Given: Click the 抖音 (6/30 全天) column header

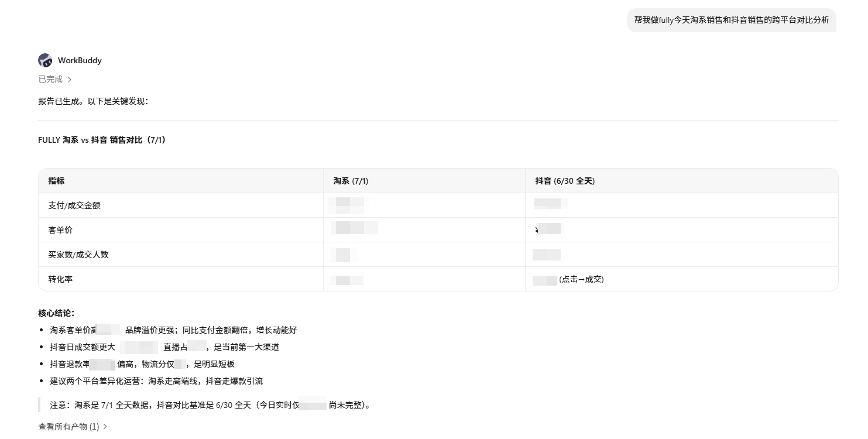Looking at the screenshot, I should (565, 181).
